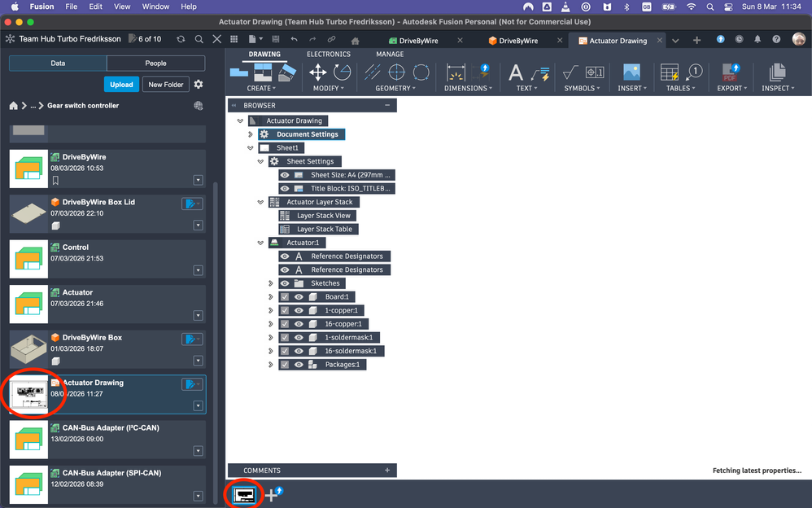
Task: Select the Centerline geometry tool
Action: (373, 72)
